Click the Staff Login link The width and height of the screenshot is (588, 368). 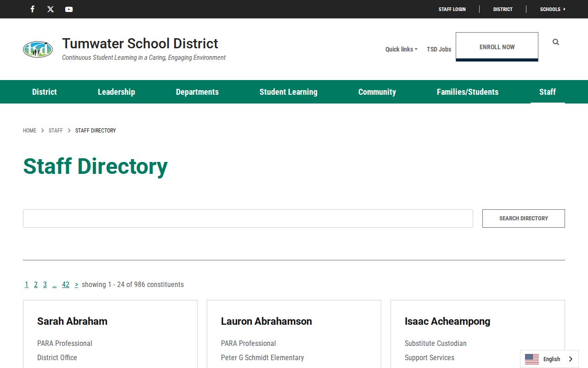pyautogui.click(x=452, y=9)
